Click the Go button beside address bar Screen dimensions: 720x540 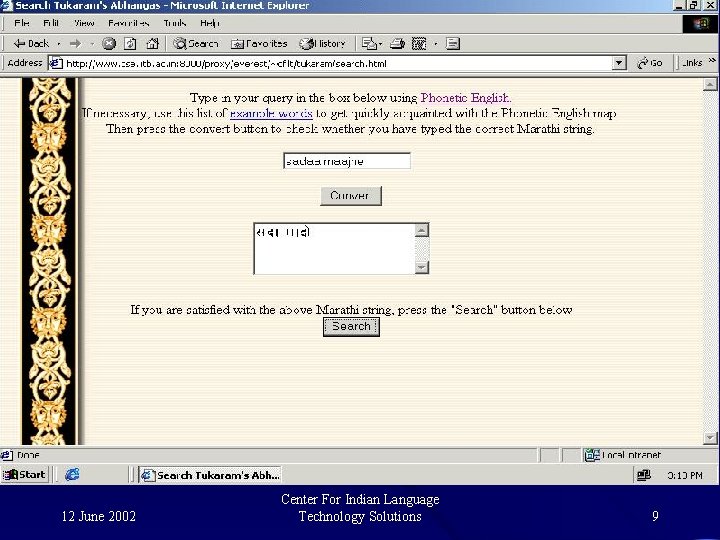[x=649, y=63]
